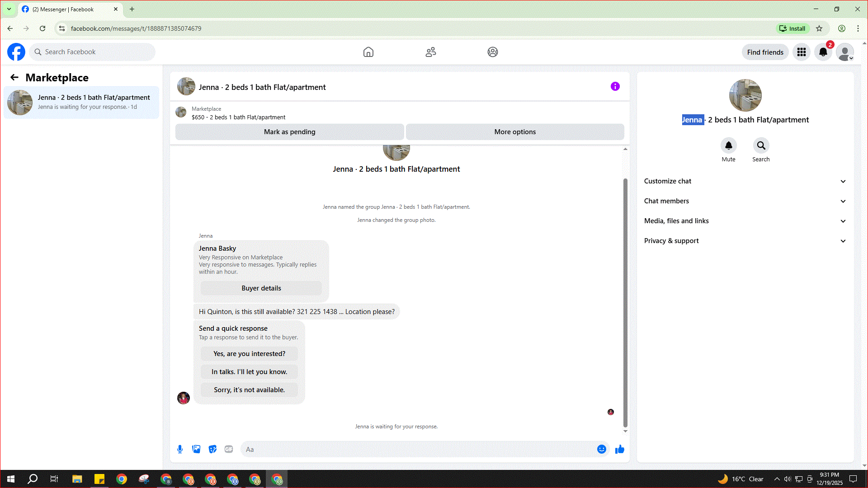
Task: Click the voice clip microphone icon
Action: (180, 449)
